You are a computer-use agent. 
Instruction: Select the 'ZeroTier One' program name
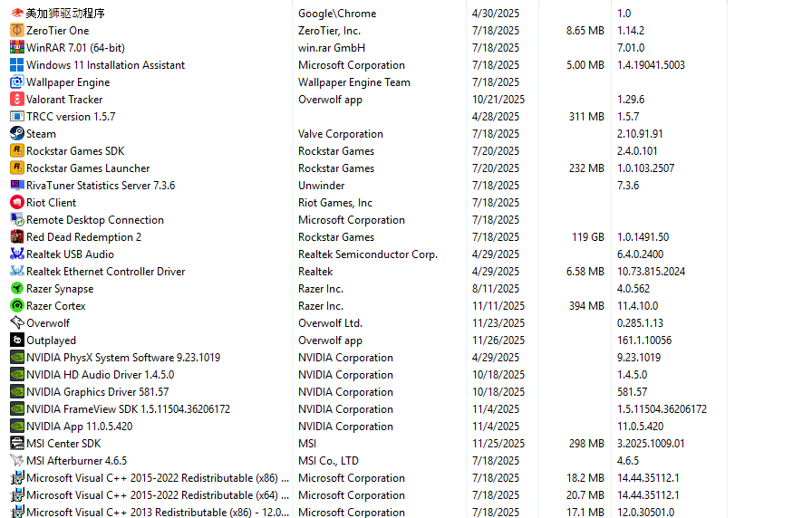57,31
